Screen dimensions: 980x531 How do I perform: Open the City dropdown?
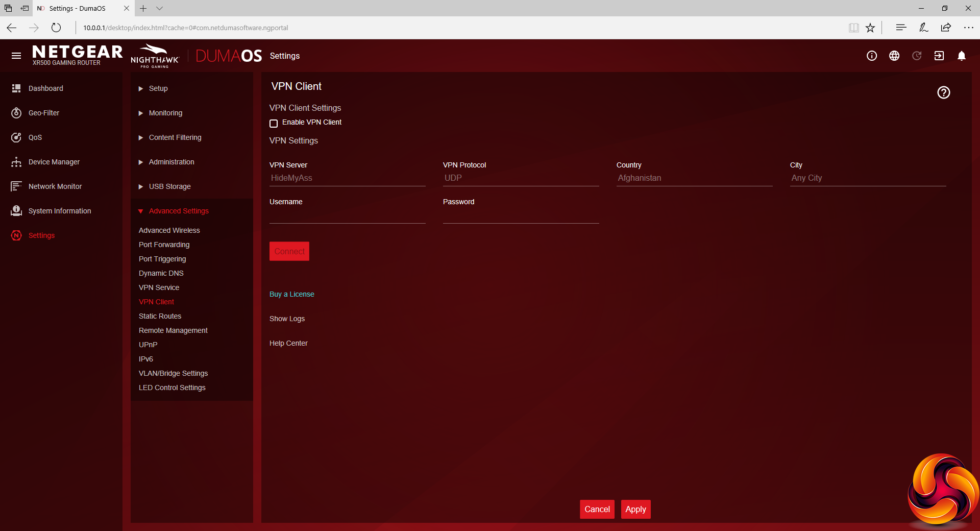click(868, 178)
